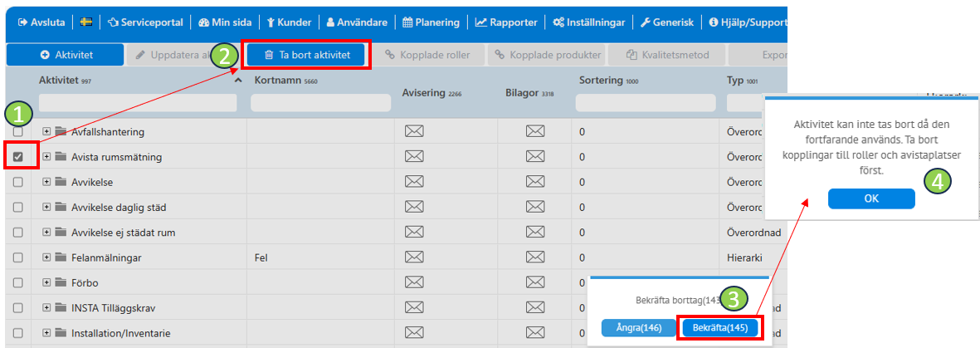Click Förbo bilagor envelope icon

click(x=534, y=282)
